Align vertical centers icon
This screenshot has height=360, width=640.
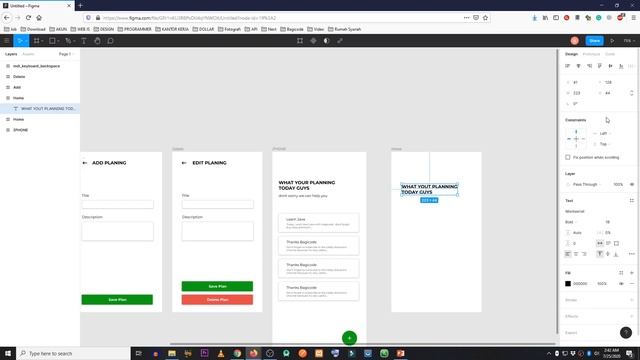[611, 66]
